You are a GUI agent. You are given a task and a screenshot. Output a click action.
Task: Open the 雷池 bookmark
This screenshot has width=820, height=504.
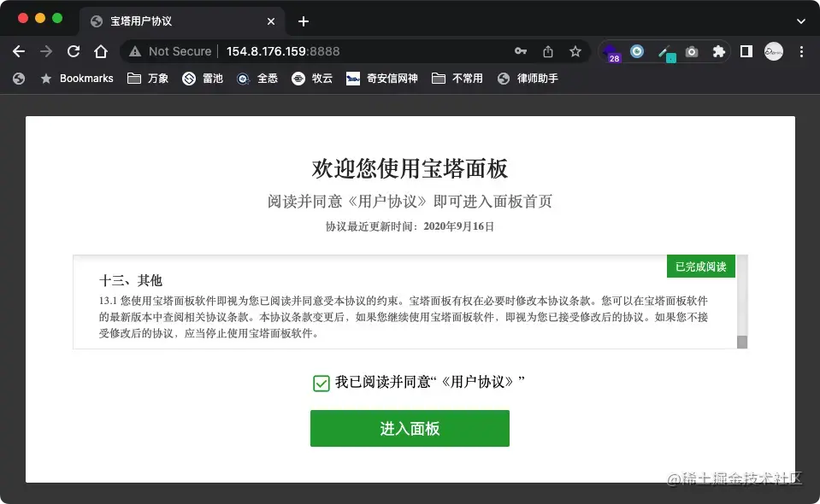(203, 79)
